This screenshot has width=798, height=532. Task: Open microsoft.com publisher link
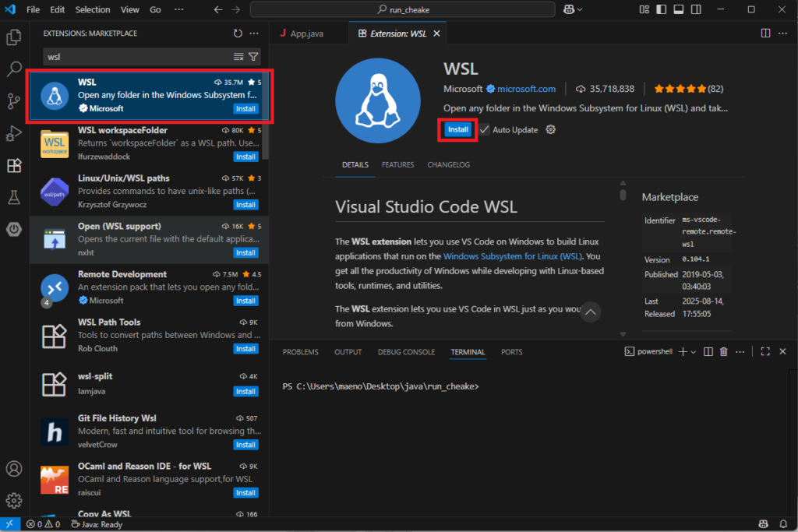point(526,89)
